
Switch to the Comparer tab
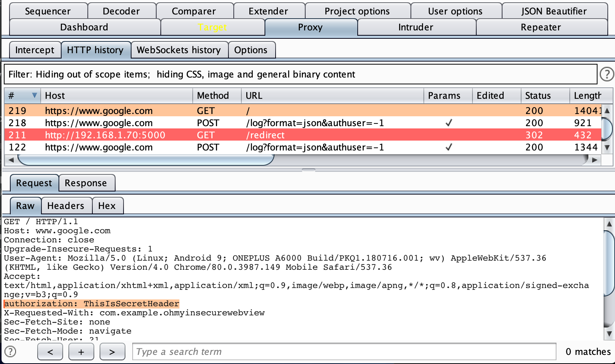tap(194, 11)
